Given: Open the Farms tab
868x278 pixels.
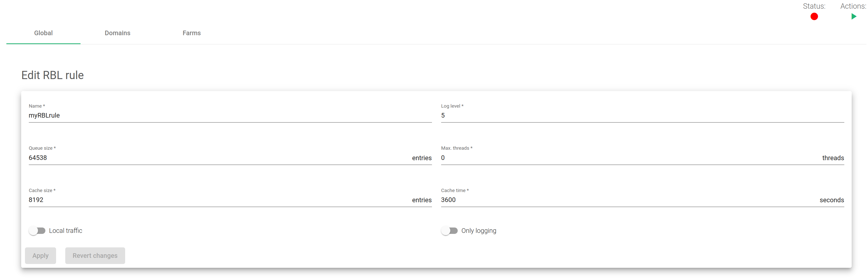Looking at the screenshot, I should [x=191, y=33].
